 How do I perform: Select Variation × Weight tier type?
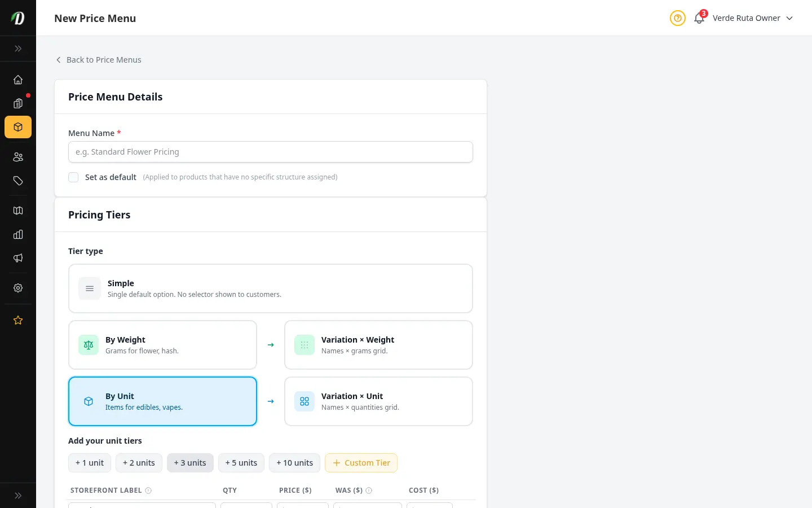pos(378,345)
